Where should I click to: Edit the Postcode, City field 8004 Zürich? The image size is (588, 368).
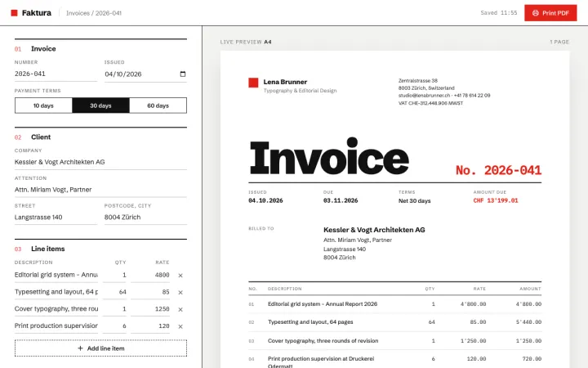click(145, 218)
